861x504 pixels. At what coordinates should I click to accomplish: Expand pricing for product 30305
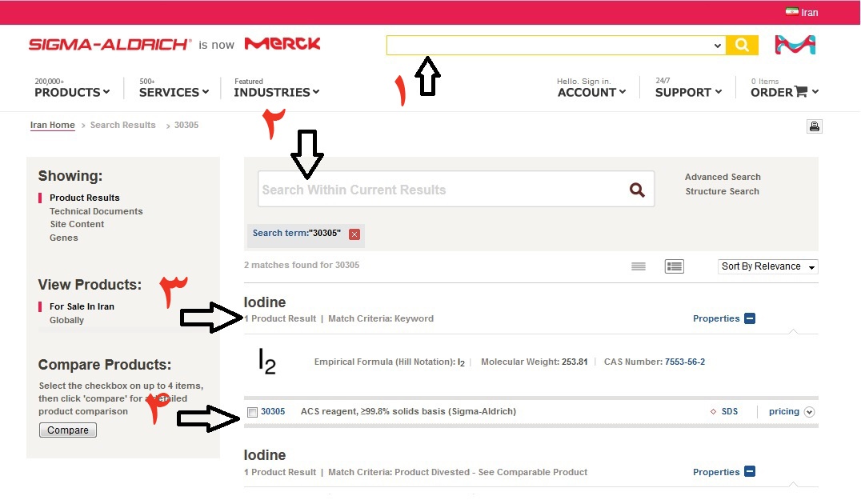tap(809, 412)
